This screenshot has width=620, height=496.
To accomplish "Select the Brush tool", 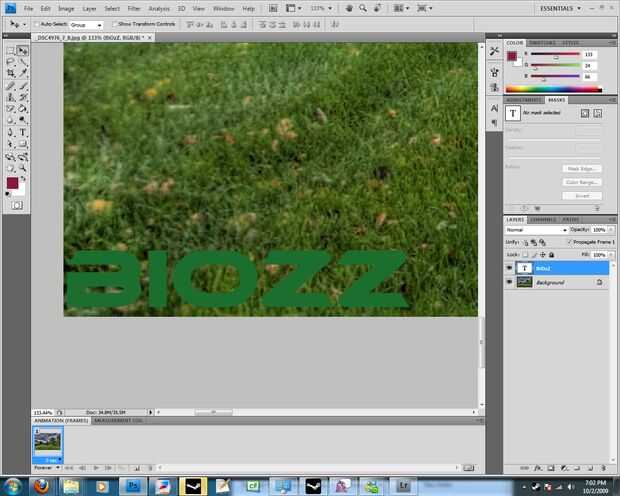I will click(23, 86).
